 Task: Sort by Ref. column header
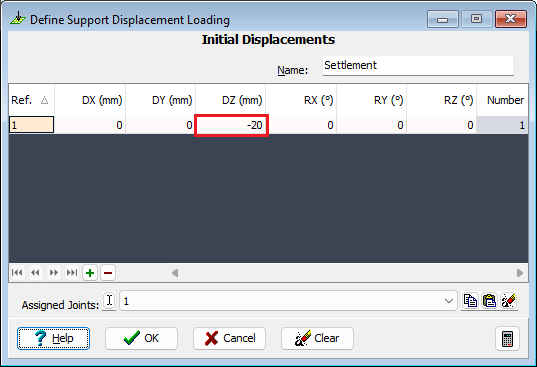32,100
